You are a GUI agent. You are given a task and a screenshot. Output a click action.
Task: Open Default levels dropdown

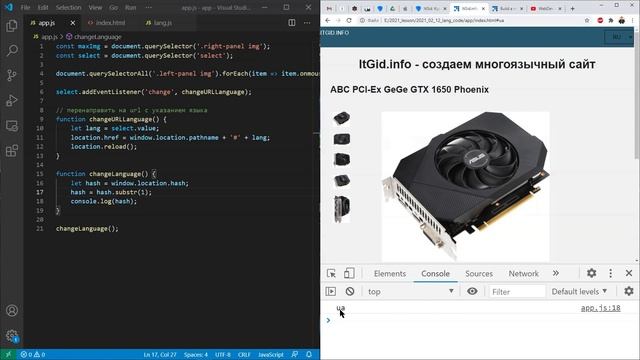point(579,291)
